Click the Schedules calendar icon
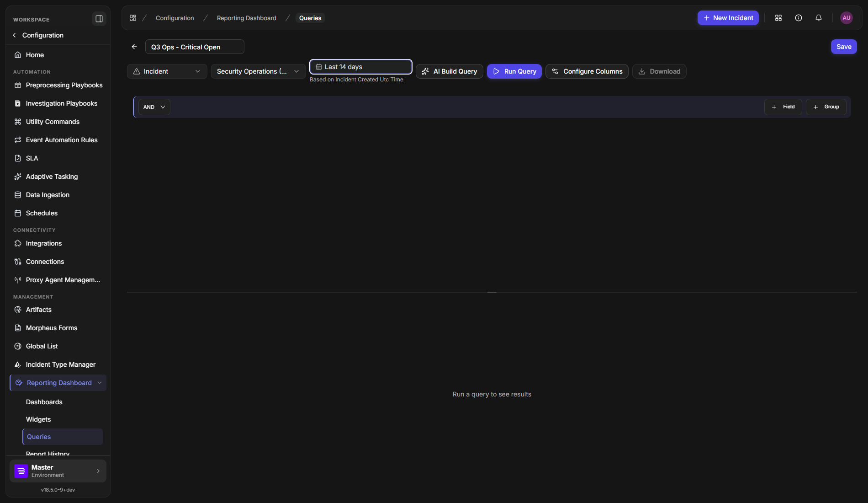 pyautogui.click(x=18, y=213)
